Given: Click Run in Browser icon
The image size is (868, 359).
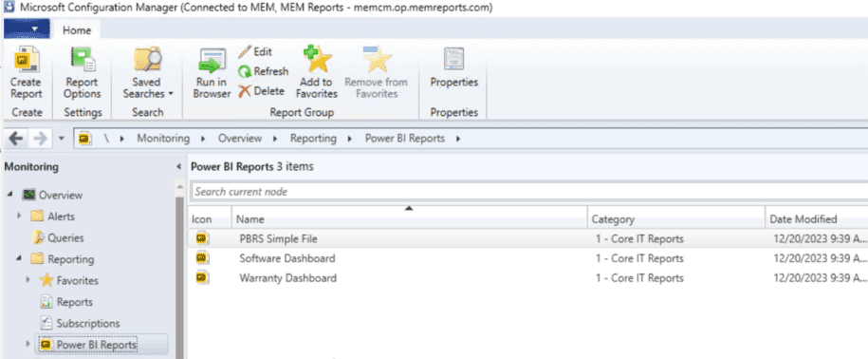Looking at the screenshot, I should pos(212,61).
